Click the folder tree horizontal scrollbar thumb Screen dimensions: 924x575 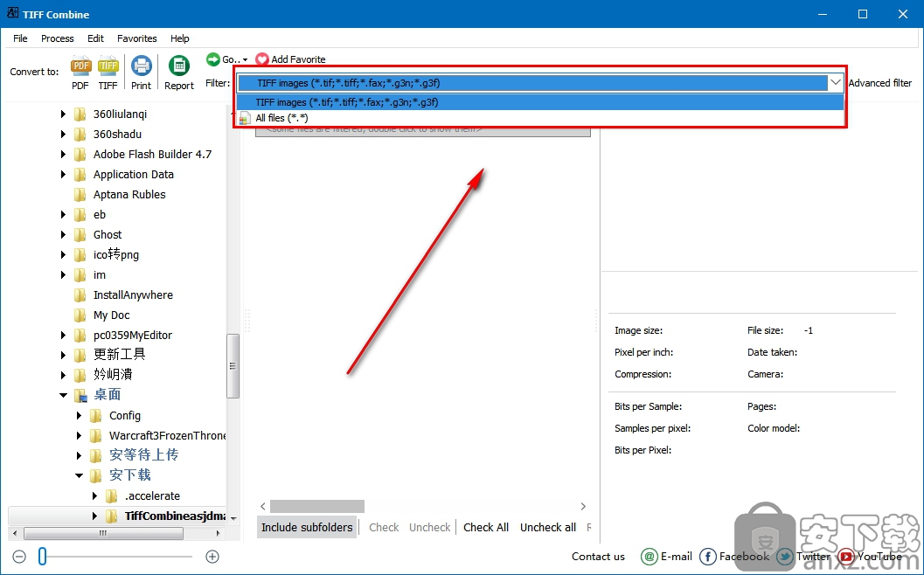click(x=103, y=533)
